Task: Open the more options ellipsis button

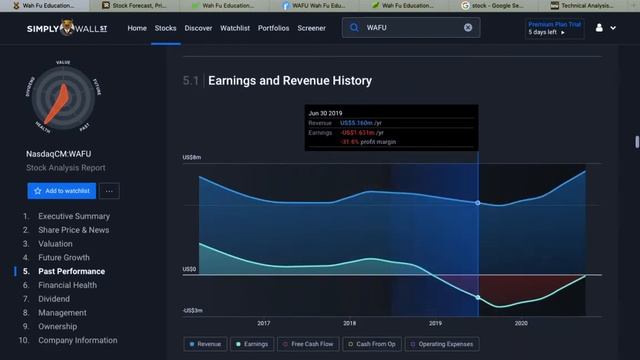Action: click(x=109, y=191)
